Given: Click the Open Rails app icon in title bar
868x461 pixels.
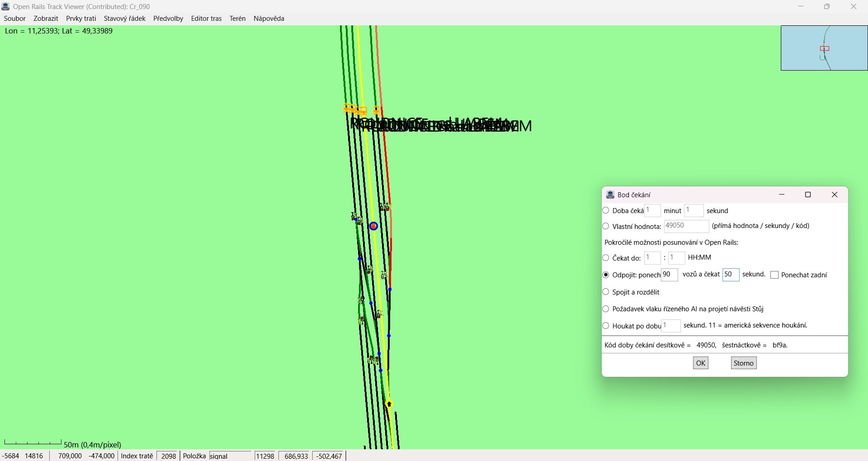Looking at the screenshot, I should (x=6, y=7).
